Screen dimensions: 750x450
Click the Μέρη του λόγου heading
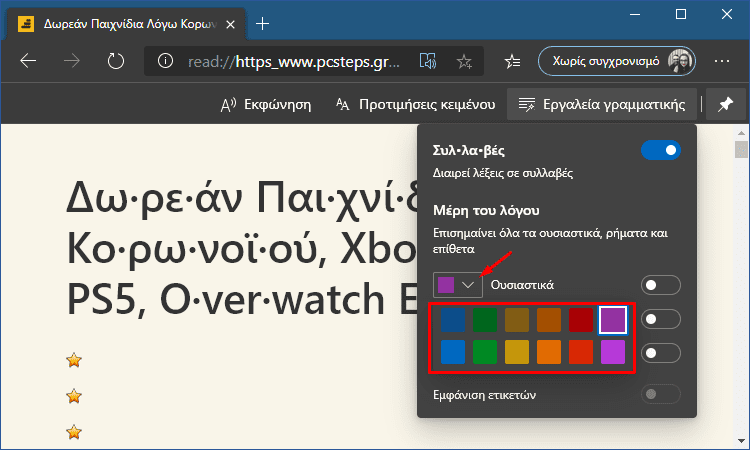(x=486, y=210)
